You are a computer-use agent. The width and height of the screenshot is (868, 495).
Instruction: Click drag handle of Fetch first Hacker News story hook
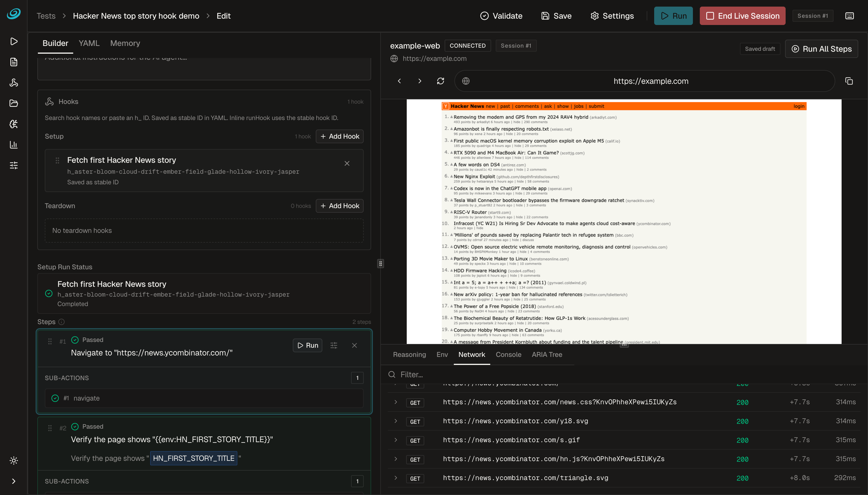click(x=57, y=161)
